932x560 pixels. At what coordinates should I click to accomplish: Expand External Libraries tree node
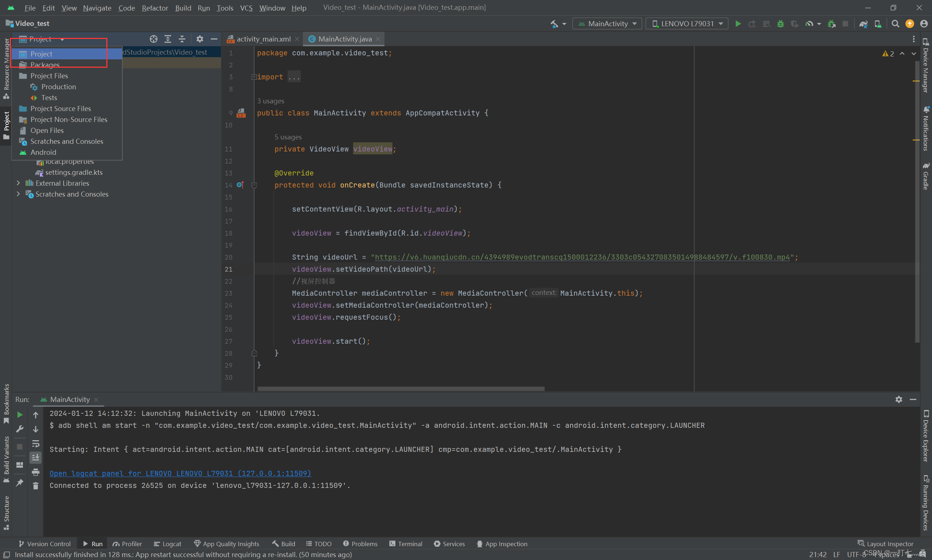(18, 183)
